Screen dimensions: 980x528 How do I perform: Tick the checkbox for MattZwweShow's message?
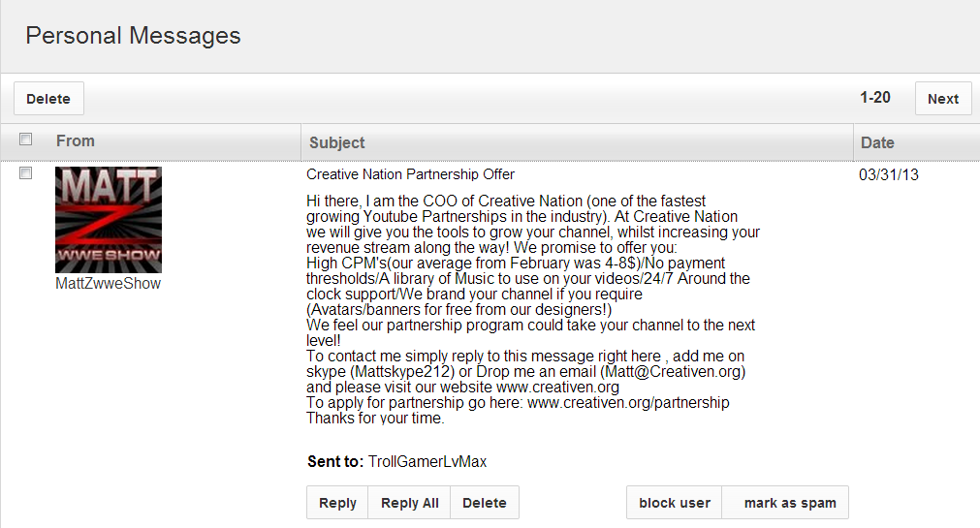point(25,173)
